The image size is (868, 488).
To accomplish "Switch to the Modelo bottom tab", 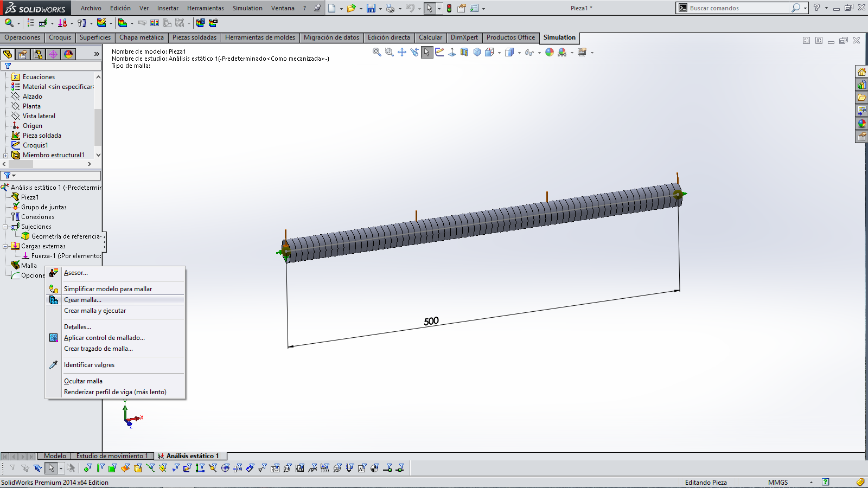I will point(55,456).
